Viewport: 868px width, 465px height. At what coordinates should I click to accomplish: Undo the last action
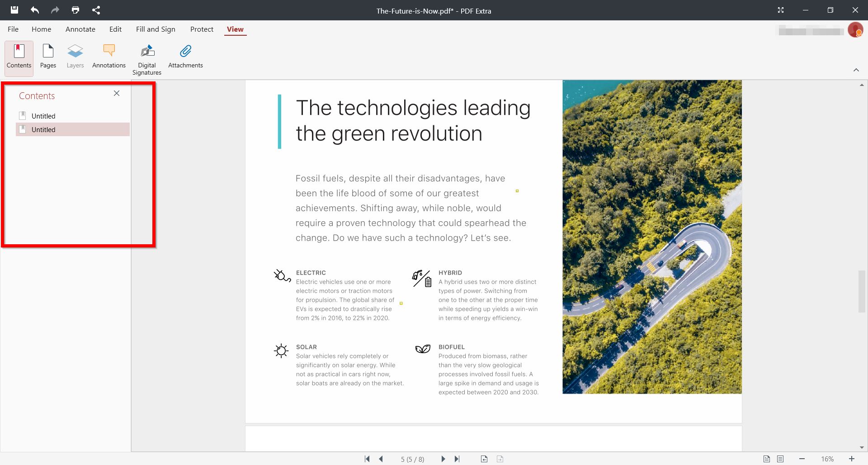point(35,9)
